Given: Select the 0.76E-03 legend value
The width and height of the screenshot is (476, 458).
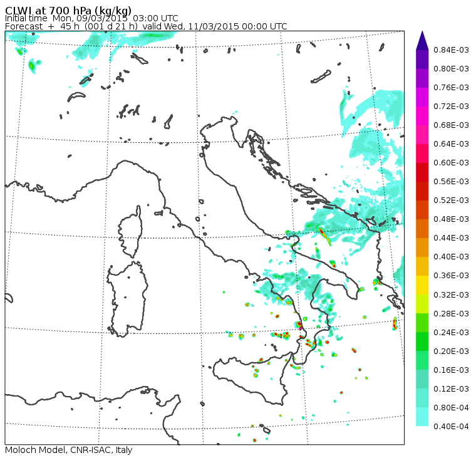Looking at the screenshot, I should [x=451, y=88].
